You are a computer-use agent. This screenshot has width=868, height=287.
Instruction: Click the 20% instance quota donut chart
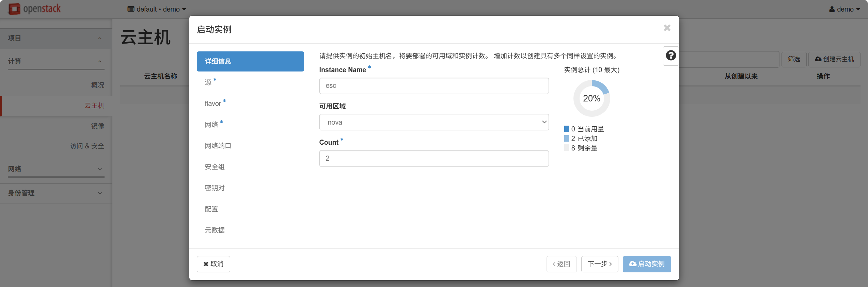pyautogui.click(x=591, y=98)
